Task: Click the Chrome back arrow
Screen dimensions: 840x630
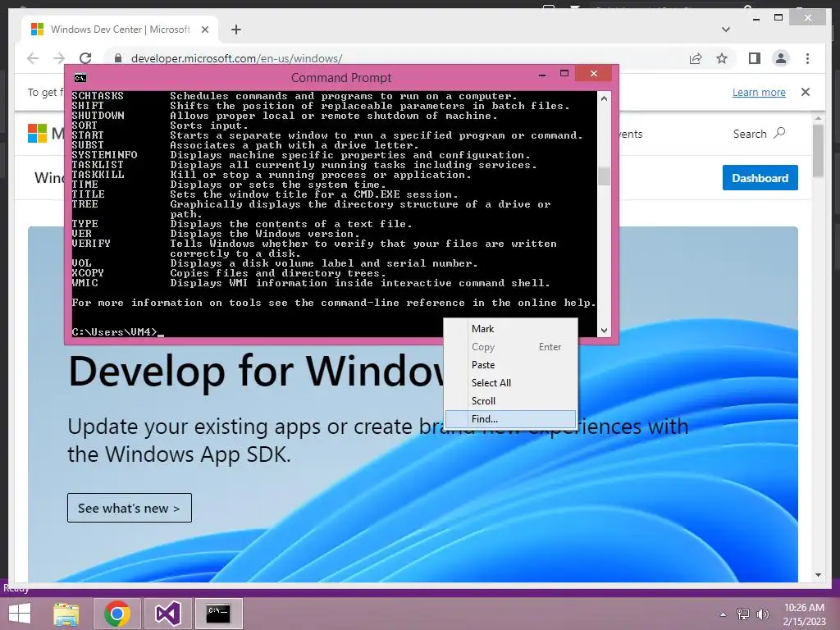Action: click(x=33, y=58)
